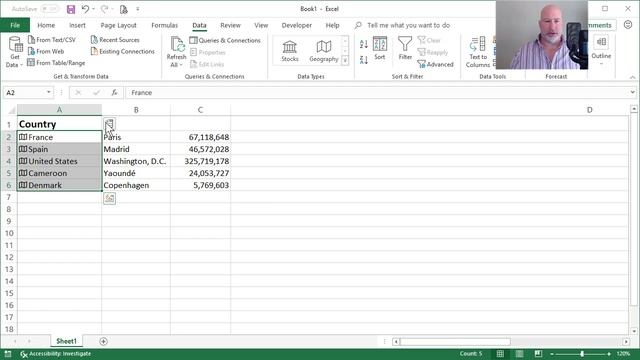Select the United States cell

(59, 161)
